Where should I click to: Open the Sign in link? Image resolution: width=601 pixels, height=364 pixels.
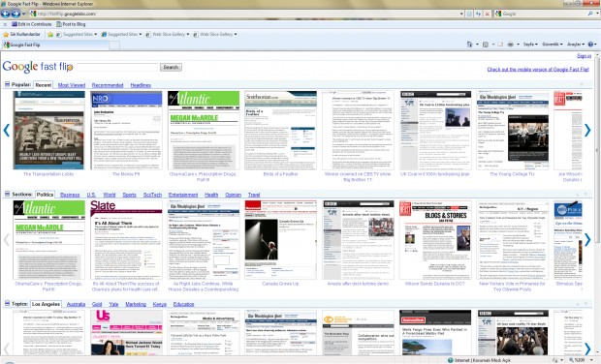click(x=584, y=56)
